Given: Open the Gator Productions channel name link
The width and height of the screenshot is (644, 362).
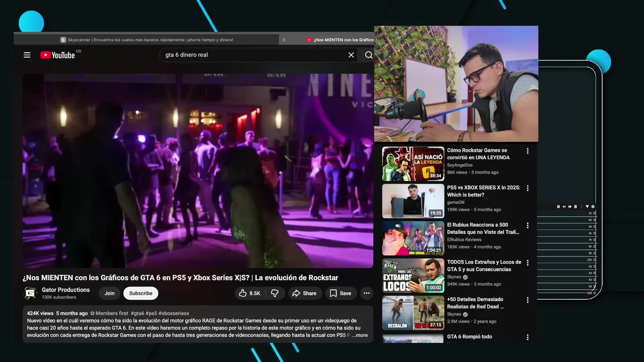Looking at the screenshot, I should (66, 290).
